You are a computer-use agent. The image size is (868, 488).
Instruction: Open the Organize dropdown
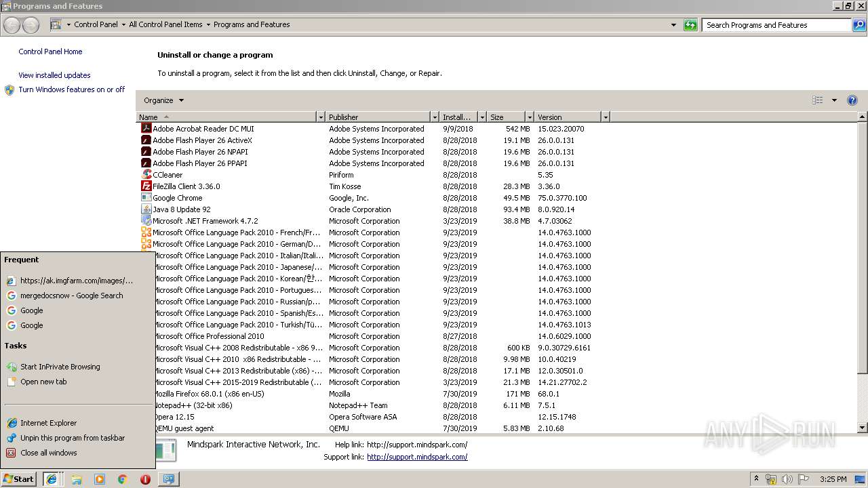click(163, 100)
